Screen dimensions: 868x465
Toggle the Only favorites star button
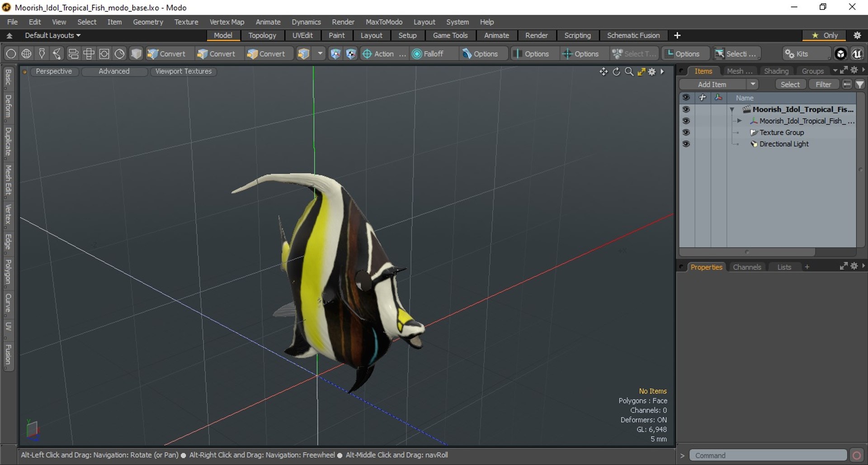pos(825,35)
